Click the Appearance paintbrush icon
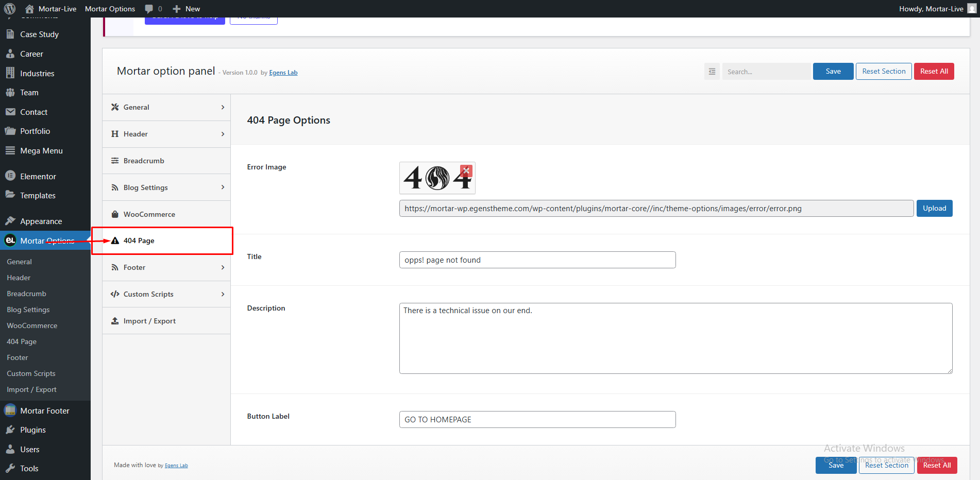980x480 pixels. [10, 221]
